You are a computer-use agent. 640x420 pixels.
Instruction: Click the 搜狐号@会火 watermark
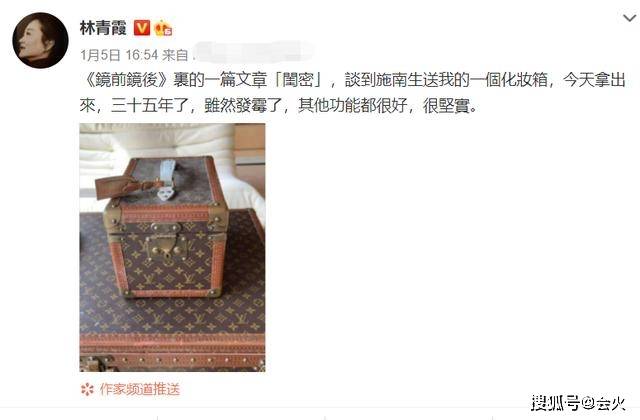click(x=578, y=403)
